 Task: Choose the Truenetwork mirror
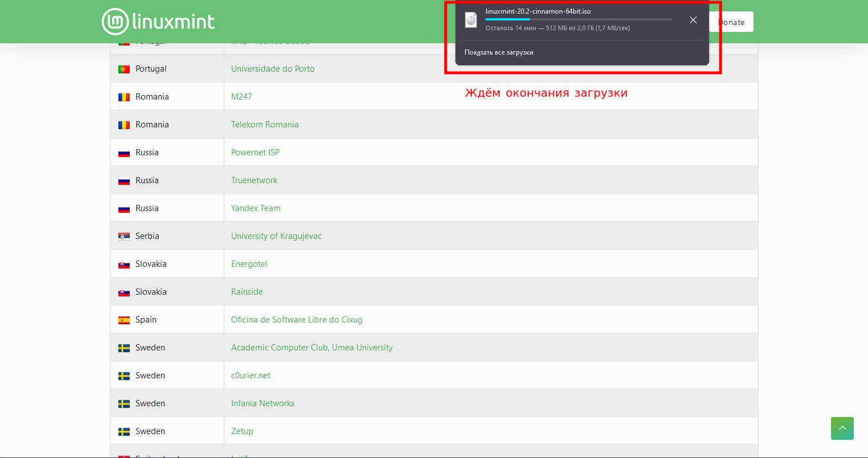pos(254,180)
